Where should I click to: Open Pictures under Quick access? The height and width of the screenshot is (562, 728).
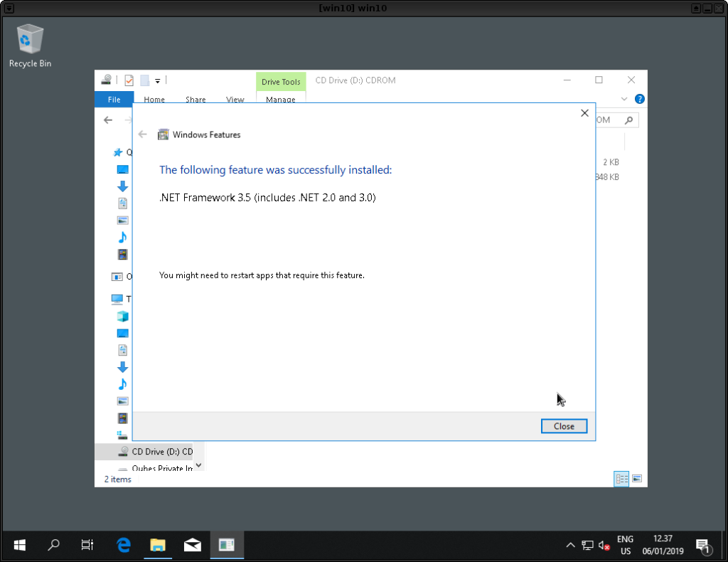[122, 220]
